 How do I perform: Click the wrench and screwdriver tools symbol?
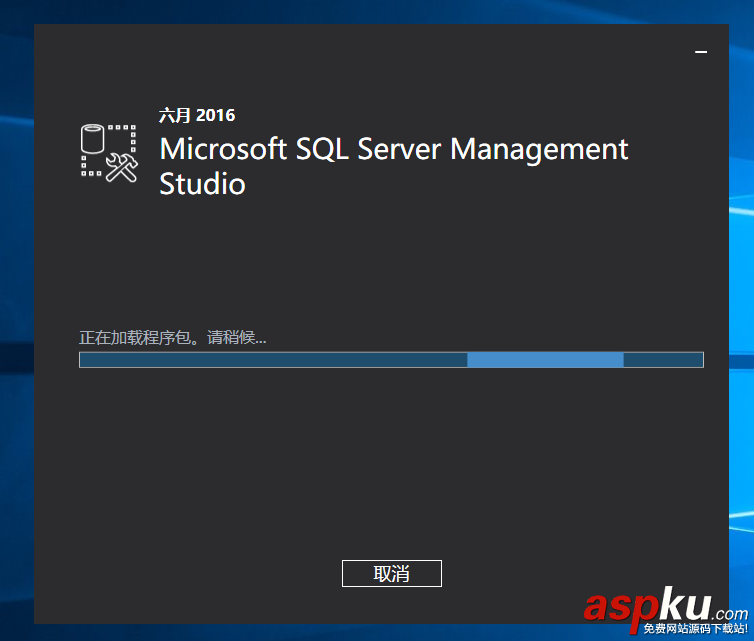pyautogui.click(x=123, y=167)
